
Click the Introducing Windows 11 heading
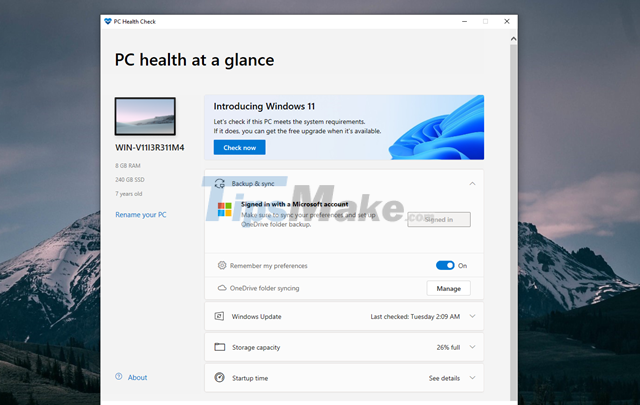point(264,107)
